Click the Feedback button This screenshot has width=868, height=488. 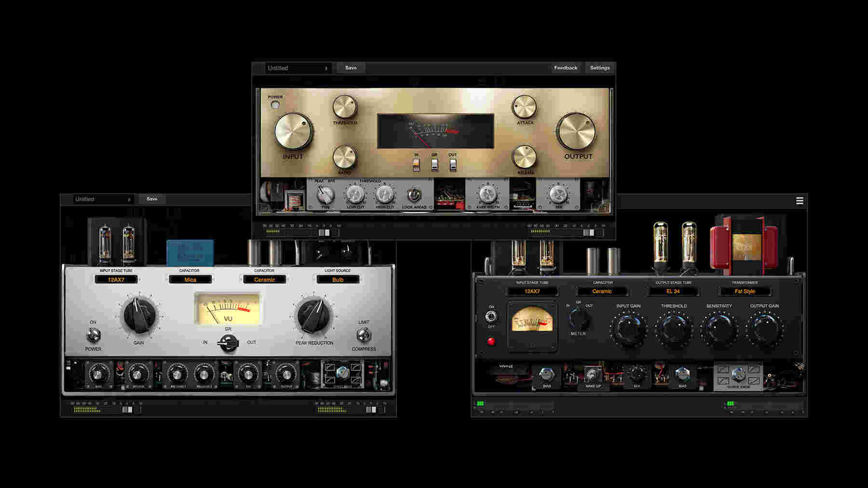[565, 67]
